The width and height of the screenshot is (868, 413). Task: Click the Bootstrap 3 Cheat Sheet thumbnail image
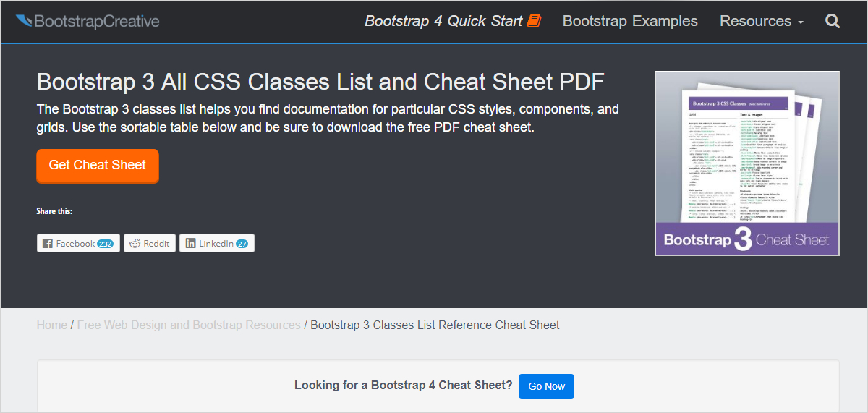pos(747,163)
